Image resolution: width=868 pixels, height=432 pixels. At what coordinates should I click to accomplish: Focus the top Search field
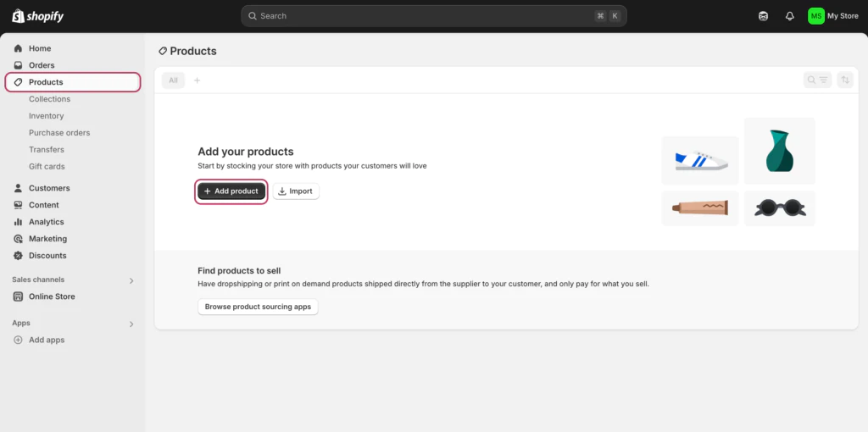click(434, 16)
